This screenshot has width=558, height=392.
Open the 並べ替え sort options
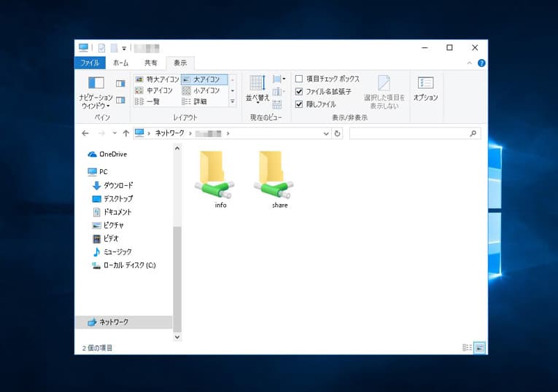tap(257, 90)
